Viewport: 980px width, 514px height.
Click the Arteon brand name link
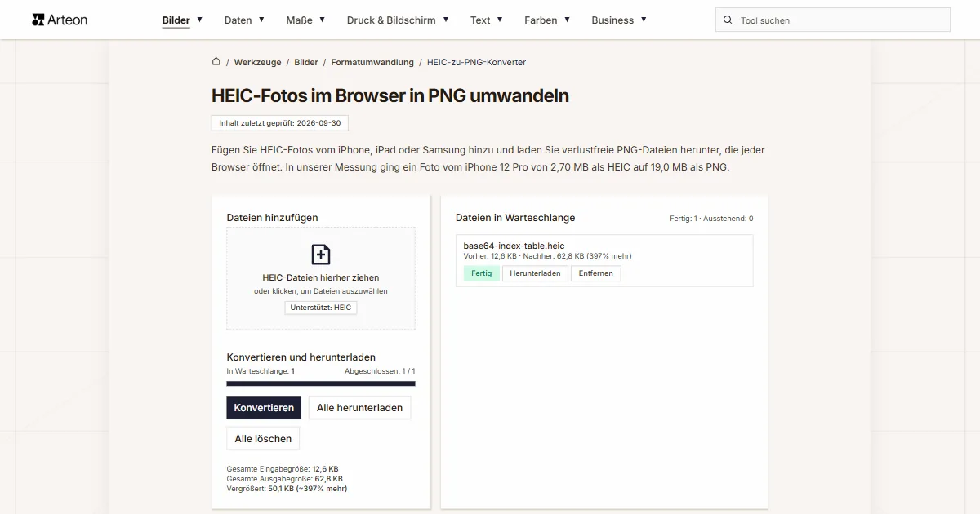[68, 20]
